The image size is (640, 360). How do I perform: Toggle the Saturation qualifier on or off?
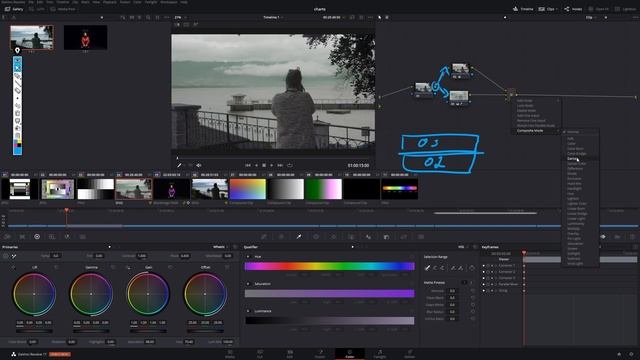tap(248, 284)
